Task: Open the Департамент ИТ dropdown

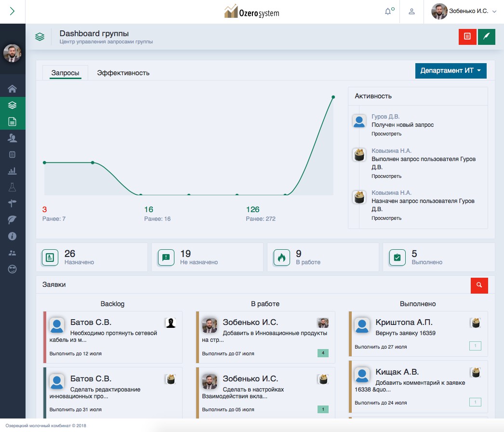Action: (451, 70)
